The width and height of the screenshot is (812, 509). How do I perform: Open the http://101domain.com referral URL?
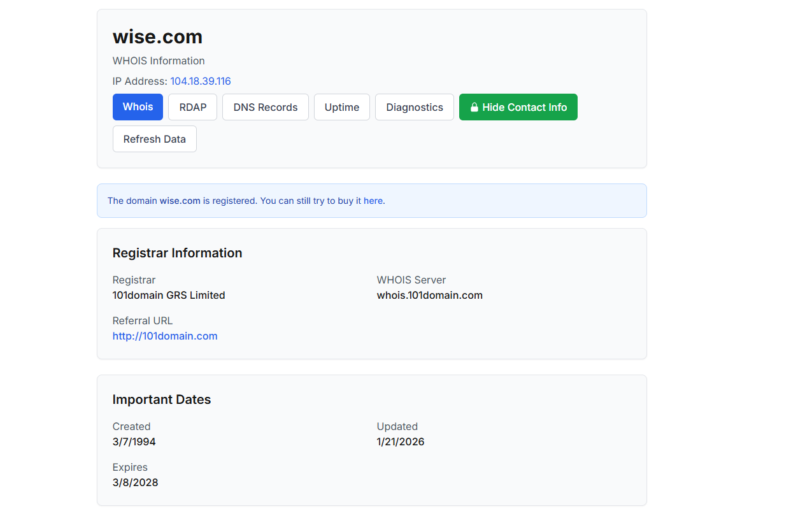pos(165,336)
